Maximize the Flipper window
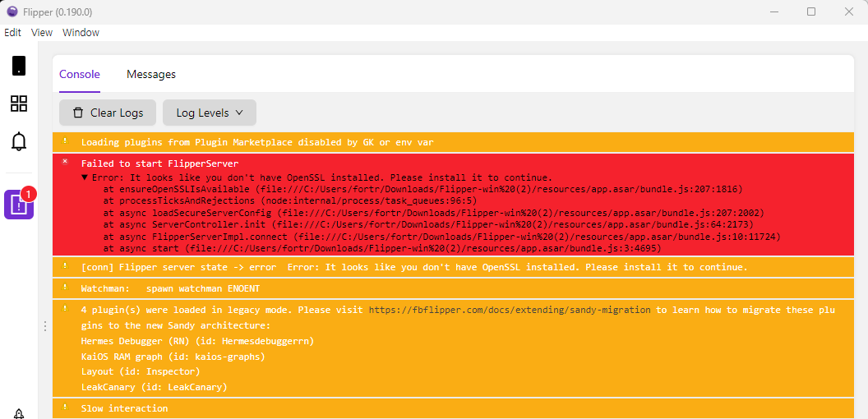Viewport: 868px width, 419px height. point(811,12)
